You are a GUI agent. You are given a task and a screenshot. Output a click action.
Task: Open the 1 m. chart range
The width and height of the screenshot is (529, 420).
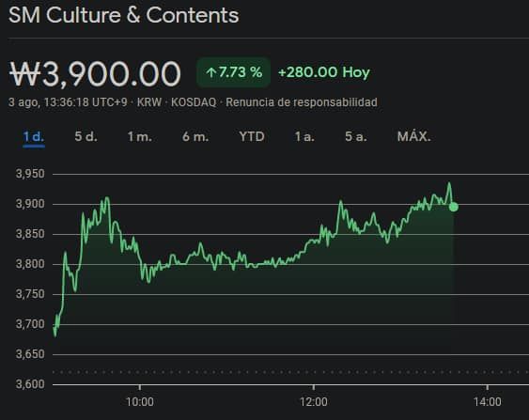pyautogui.click(x=139, y=137)
